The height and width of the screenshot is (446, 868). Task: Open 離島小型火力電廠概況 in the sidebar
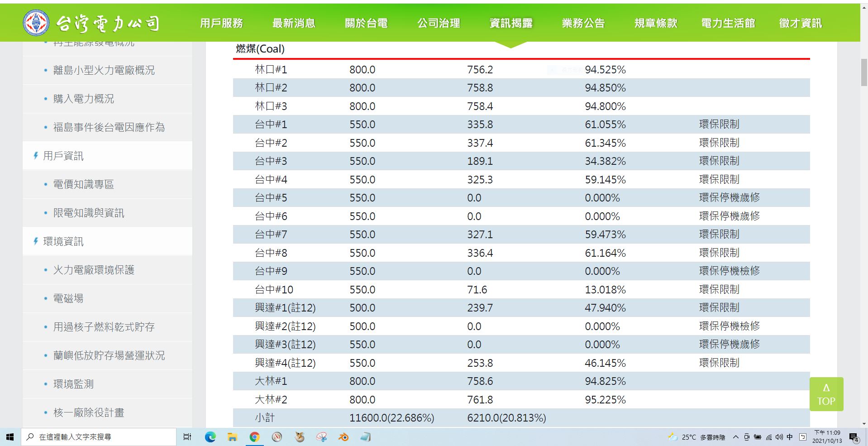[x=104, y=70]
